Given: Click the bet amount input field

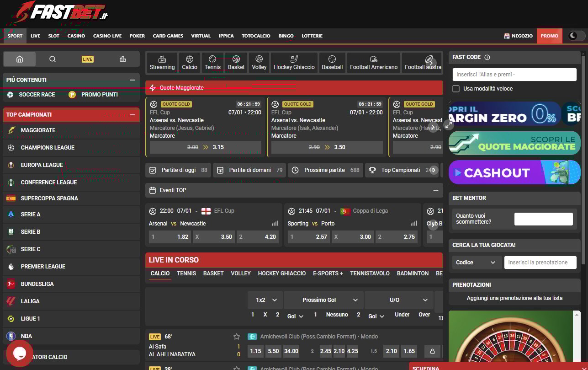Looking at the screenshot, I should 543,219.
